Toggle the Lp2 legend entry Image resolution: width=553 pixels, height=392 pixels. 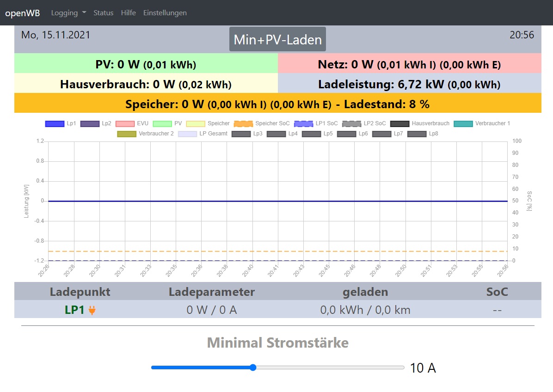(x=89, y=124)
